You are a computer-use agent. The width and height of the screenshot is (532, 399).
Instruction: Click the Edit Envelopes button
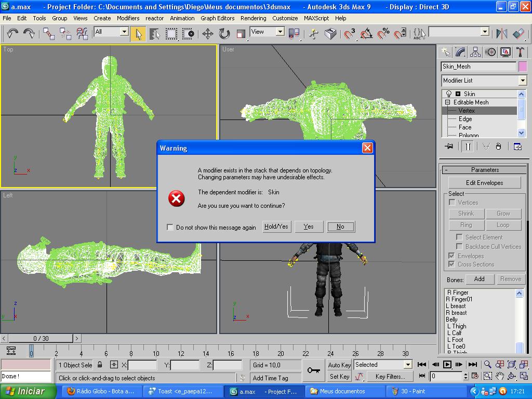pos(484,183)
